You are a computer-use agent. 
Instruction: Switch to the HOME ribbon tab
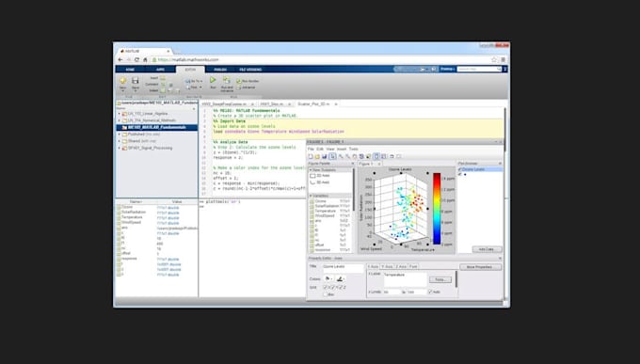(x=130, y=70)
